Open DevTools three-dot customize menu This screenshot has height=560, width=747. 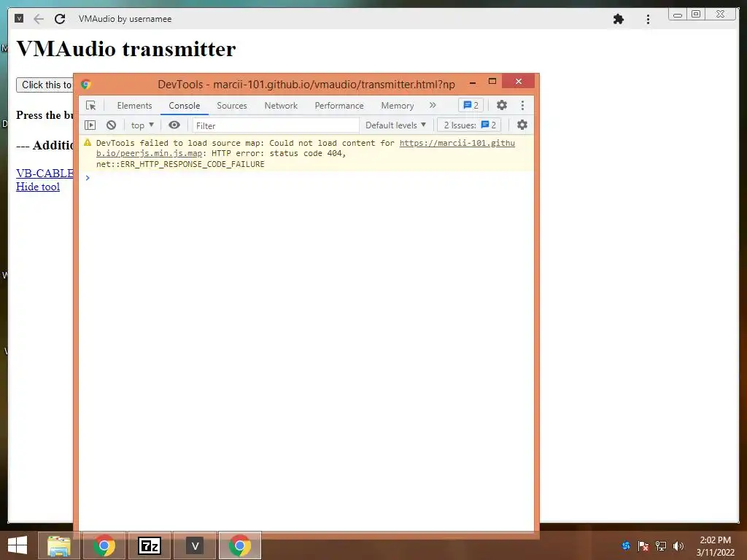[x=522, y=105]
